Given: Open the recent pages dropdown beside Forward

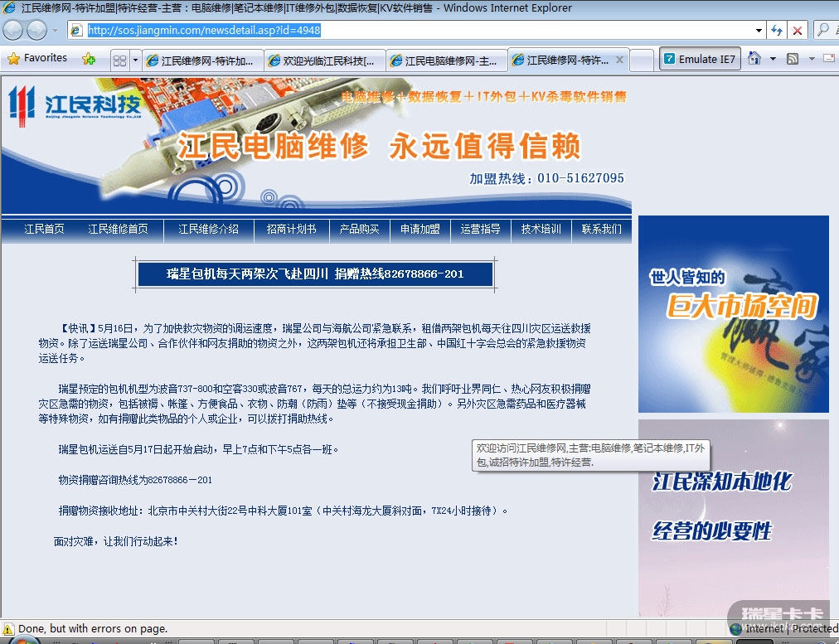Looking at the screenshot, I should (55, 31).
